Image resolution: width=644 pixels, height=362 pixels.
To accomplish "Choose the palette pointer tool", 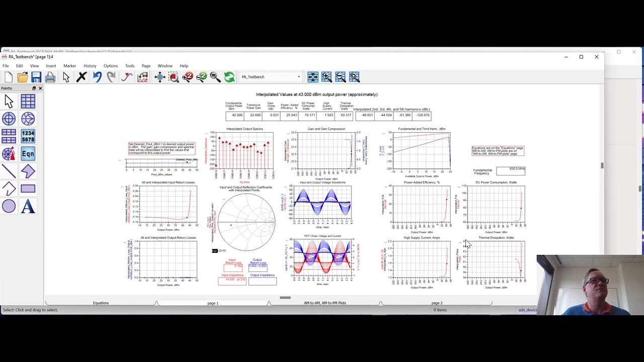I will pyautogui.click(x=9, y=101).
